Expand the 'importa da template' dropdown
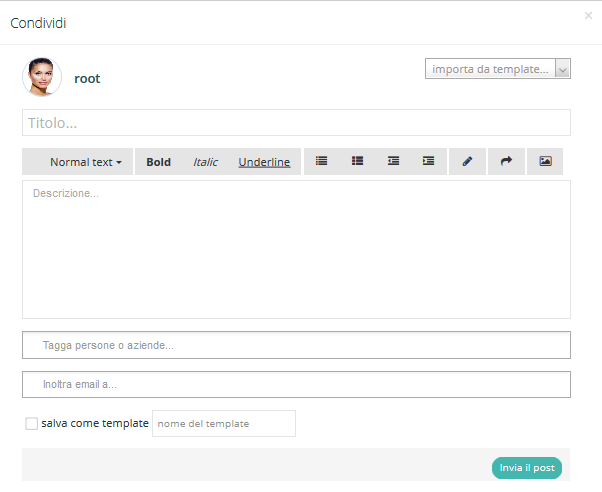The width and height of the screenshot is (602, 492). [498, 69]
